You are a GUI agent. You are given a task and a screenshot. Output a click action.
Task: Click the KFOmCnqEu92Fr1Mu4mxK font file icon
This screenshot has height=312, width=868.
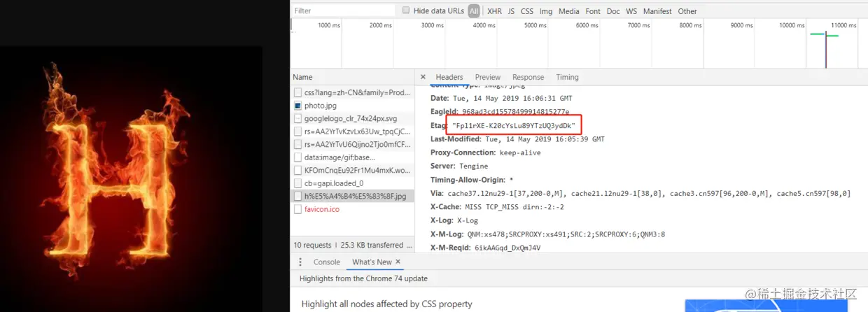(298, 170)
